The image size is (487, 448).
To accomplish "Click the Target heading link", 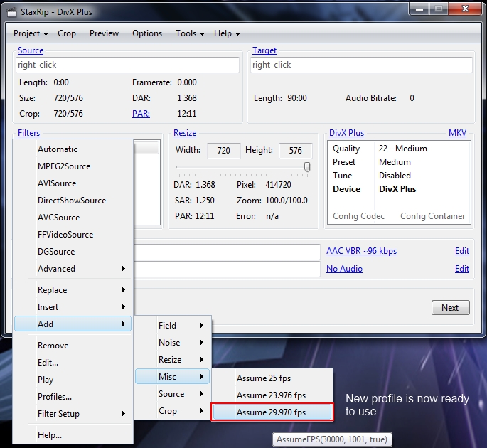I will 264,50.
